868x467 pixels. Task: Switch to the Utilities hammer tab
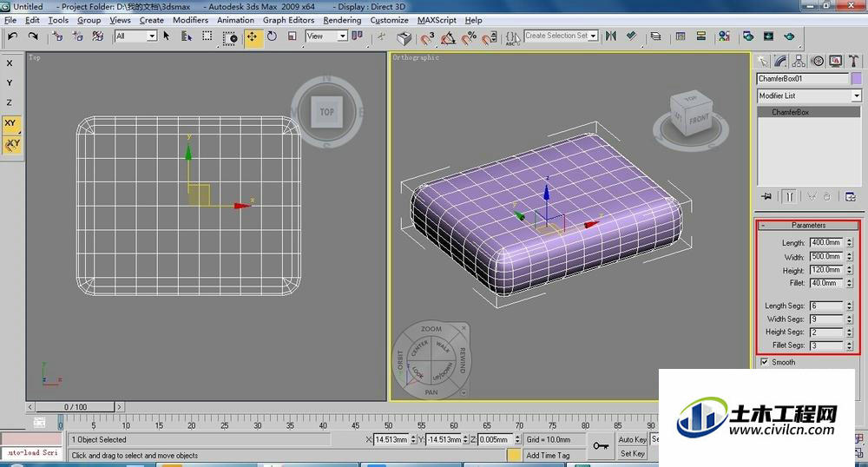coord(853,61)
